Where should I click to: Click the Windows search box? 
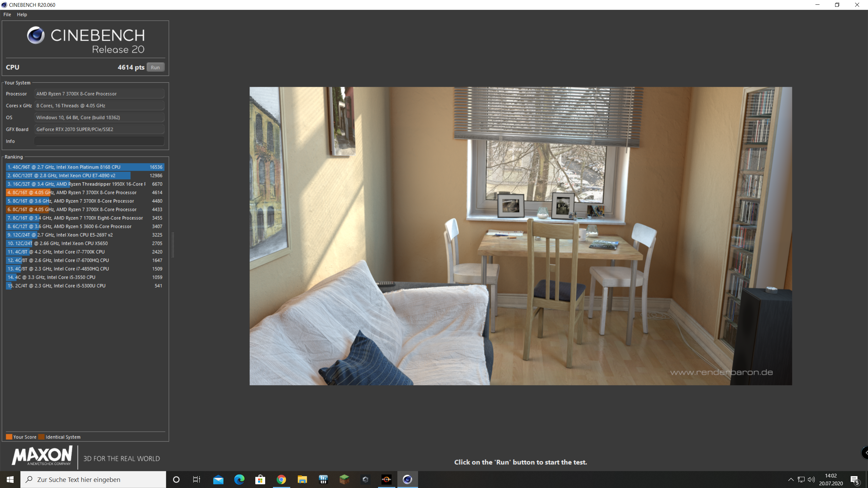(93, 480)
